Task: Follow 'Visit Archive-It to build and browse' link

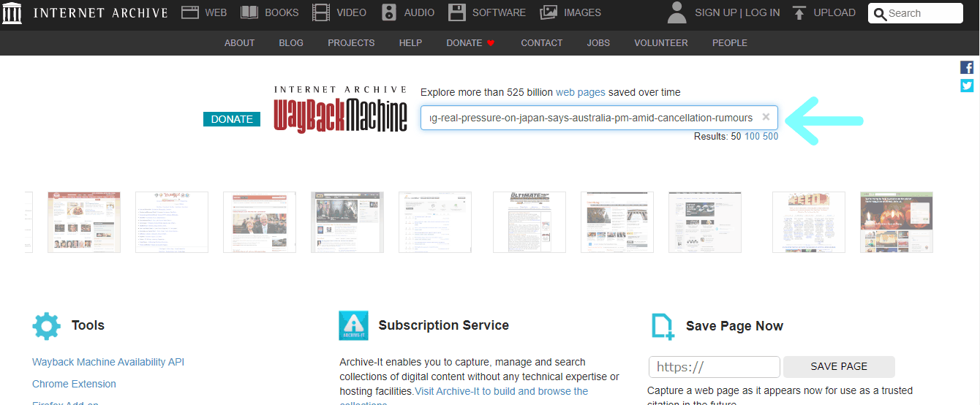Action: (x=502, y=391)
